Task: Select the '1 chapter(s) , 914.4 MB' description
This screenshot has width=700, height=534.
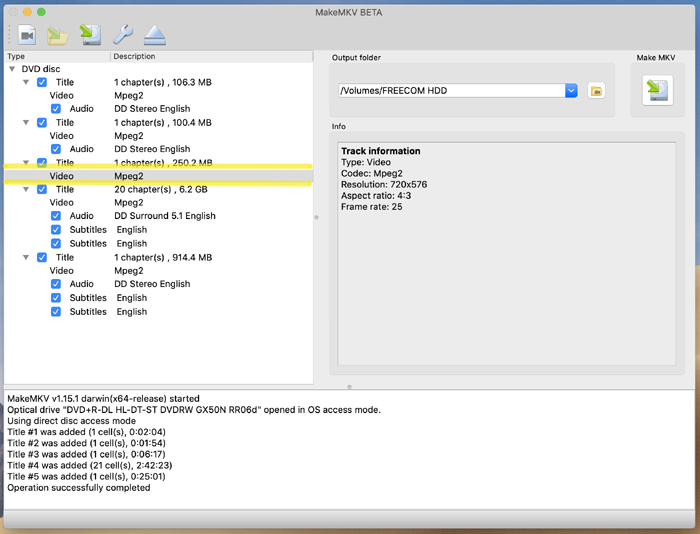Action: pos(163,257)
